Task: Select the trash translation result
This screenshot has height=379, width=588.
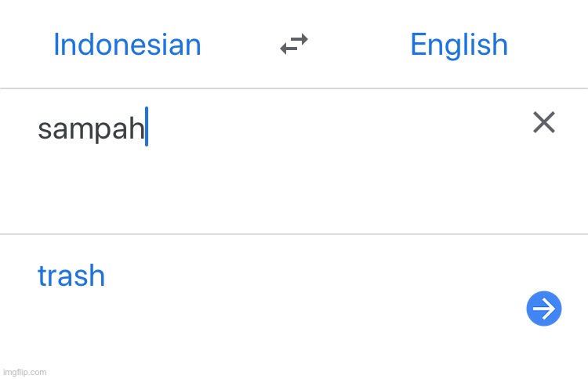Action: click(71, 276)
